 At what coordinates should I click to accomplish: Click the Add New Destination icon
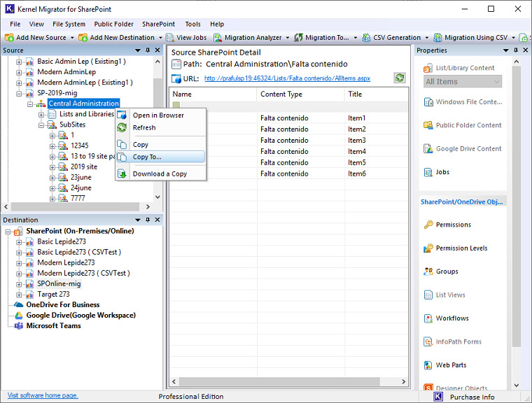[83, 37]
